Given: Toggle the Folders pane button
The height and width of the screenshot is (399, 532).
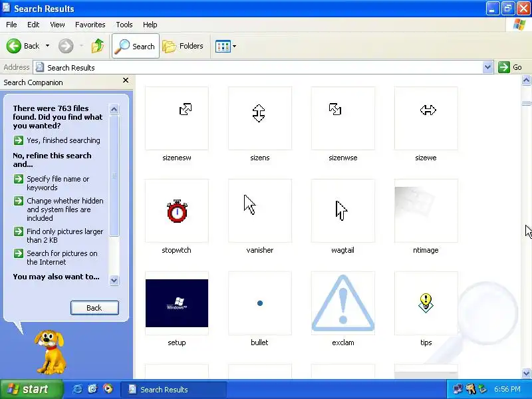Looking at the screenshot, I should (x=183, y=46).
